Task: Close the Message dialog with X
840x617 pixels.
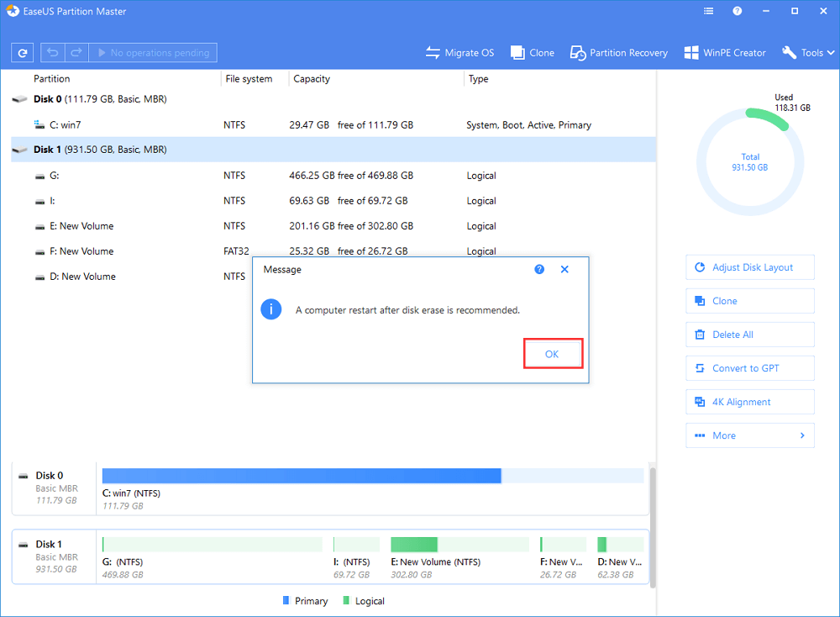Action: (564, 269)
